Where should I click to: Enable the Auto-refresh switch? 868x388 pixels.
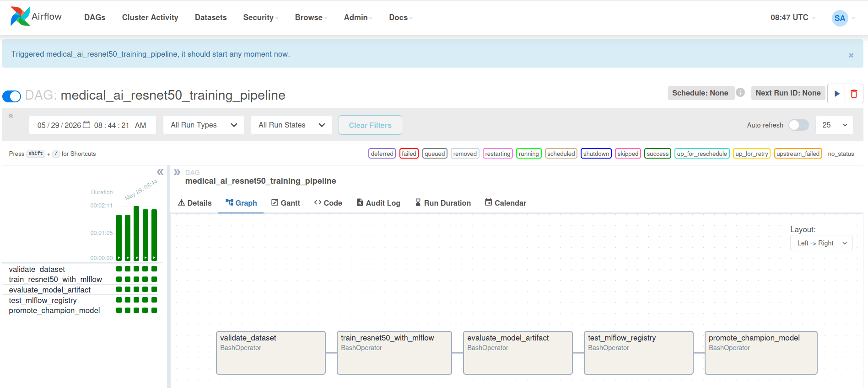tap(798, 125)
